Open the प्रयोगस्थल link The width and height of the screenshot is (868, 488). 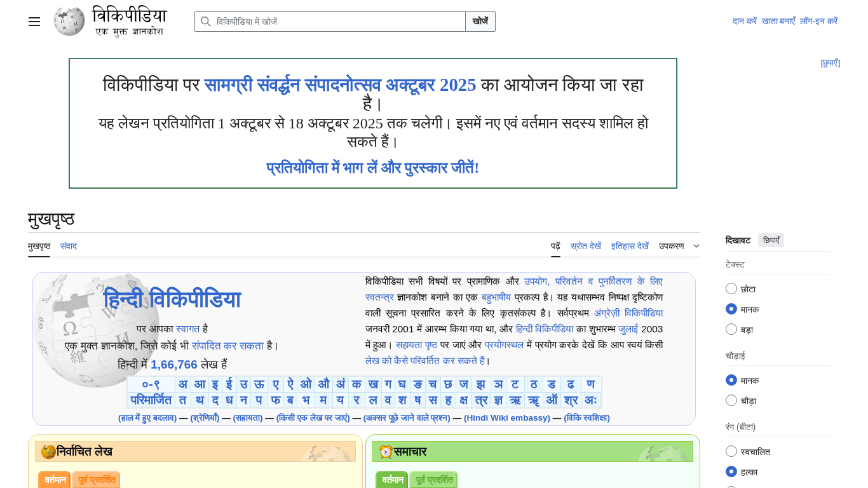coord(504,345)
